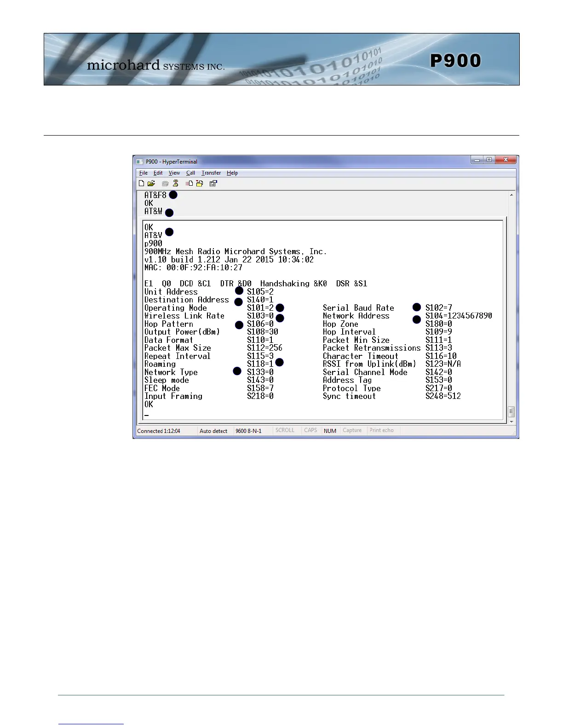Viewport: 563px width, 728px height.
Task: Open the Transfer menu
Action: 211,173
